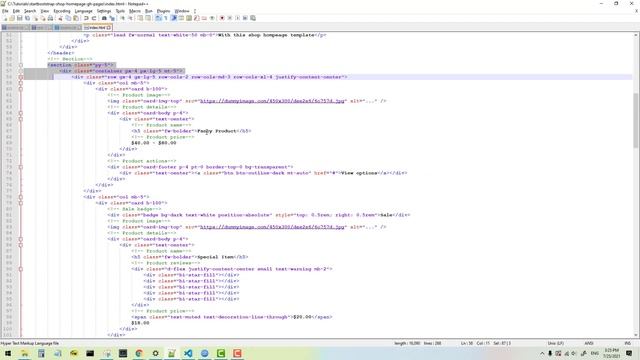Click the Save Recorded Macro icon
Viewport: 640px width, 360px height.
coord(253,18)
